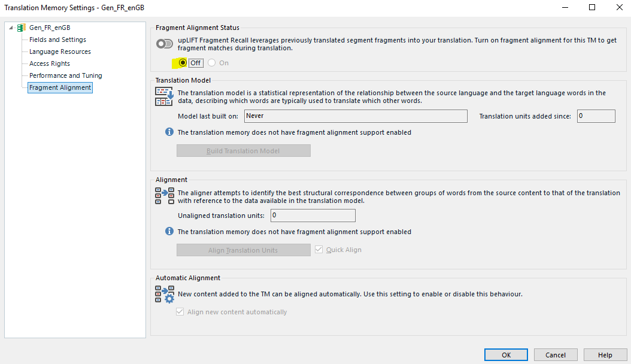This screenshot has width=631, height=364.
Task: Click the Gen_FR_enGB translation memory icon
Action: pyautogui.click(x=22, y=28)
